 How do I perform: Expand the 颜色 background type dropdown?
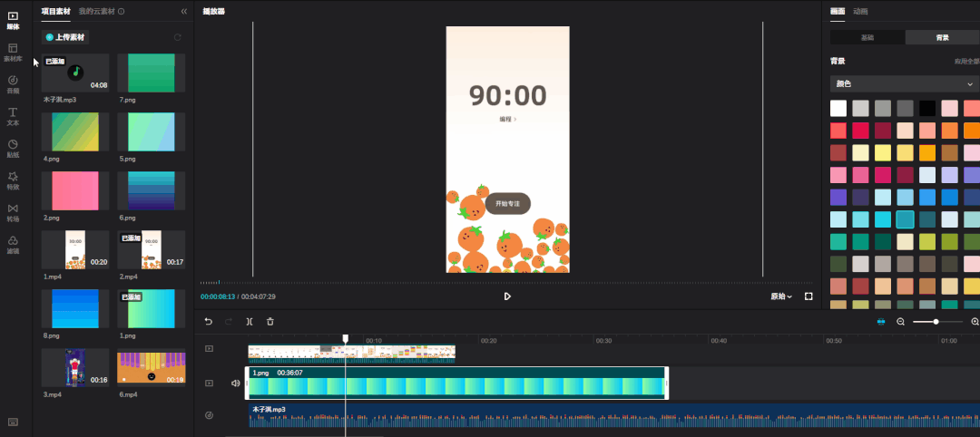[x=905, y=83]
